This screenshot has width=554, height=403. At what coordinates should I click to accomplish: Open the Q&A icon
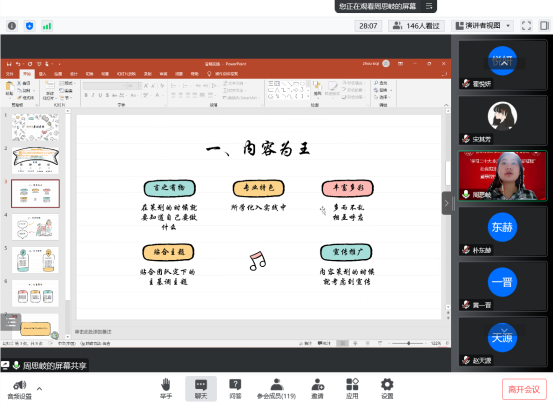coord(235,384)
